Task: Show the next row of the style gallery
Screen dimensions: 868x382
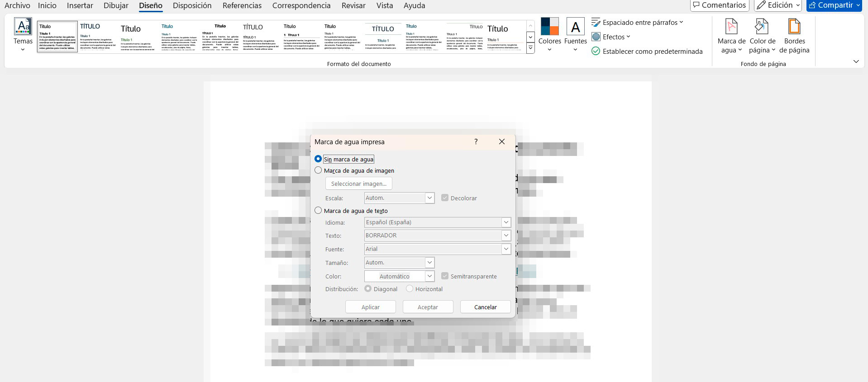Action: pos(530,37)
